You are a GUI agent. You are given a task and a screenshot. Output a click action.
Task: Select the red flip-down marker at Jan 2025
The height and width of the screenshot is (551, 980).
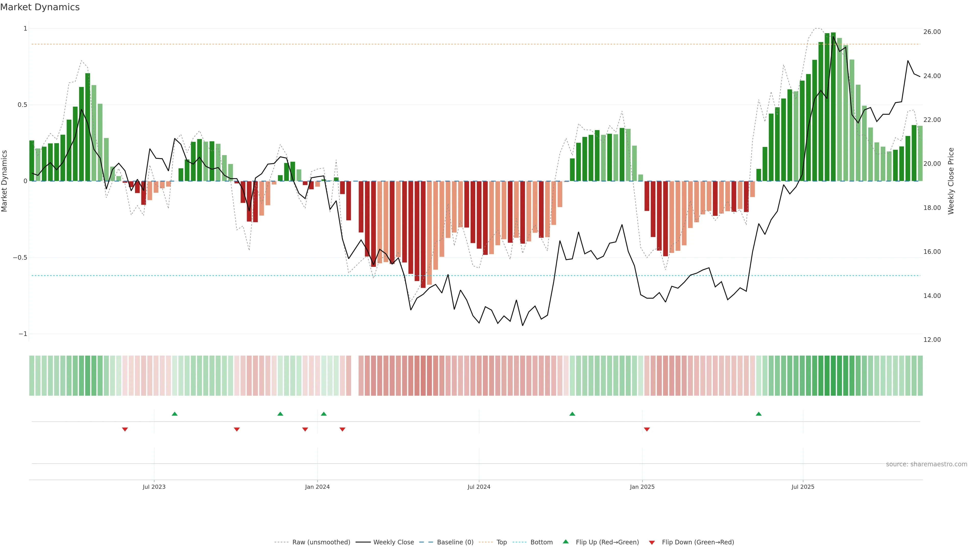click(x=647, y=429)
